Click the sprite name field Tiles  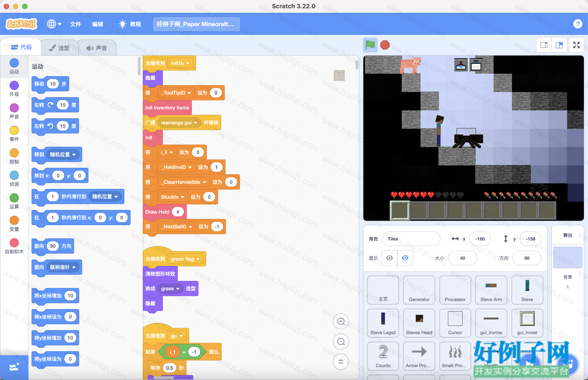click(x=411, y=239)
